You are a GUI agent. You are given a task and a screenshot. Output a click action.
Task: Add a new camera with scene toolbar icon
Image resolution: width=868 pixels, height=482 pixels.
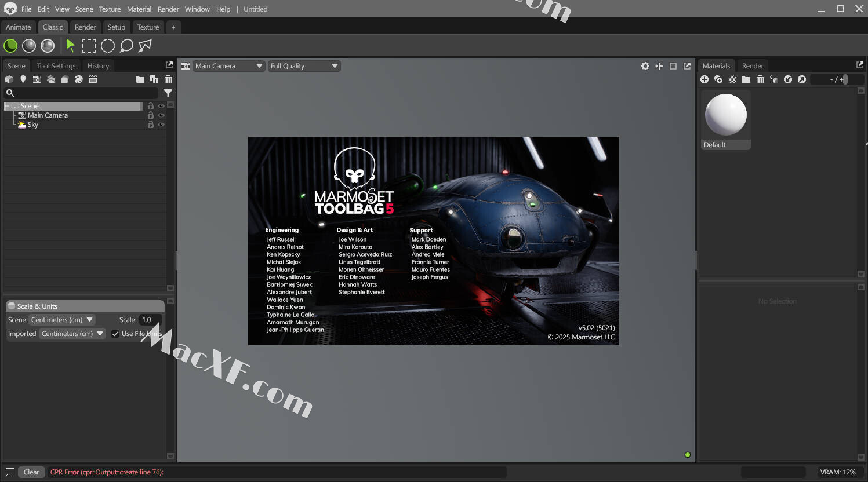click(x=37, y=79)
